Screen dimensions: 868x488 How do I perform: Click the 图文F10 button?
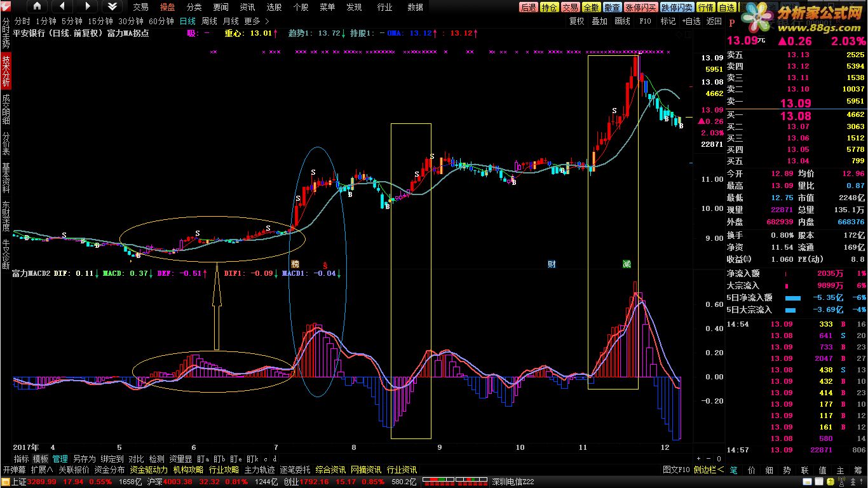coord(676,470)
